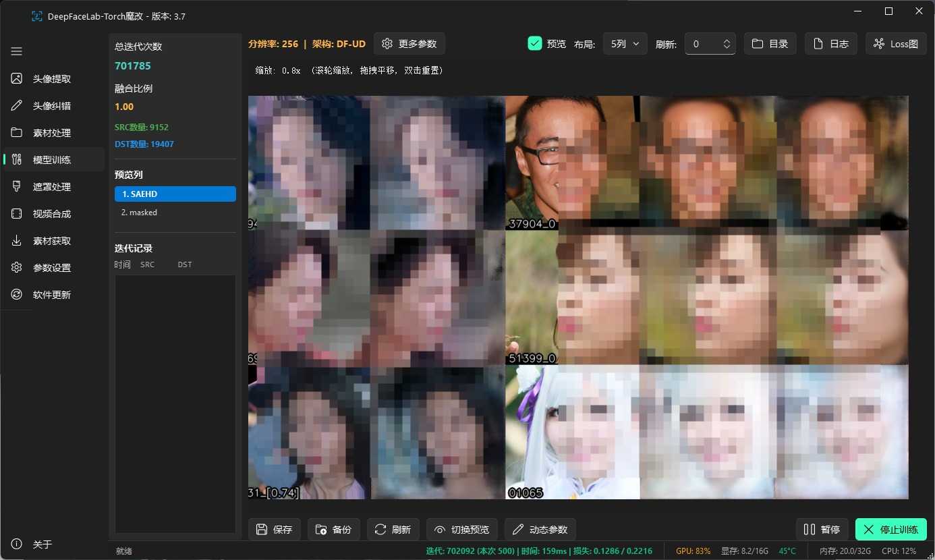Open 遮罩处理 mask processing page

point(52,187)
